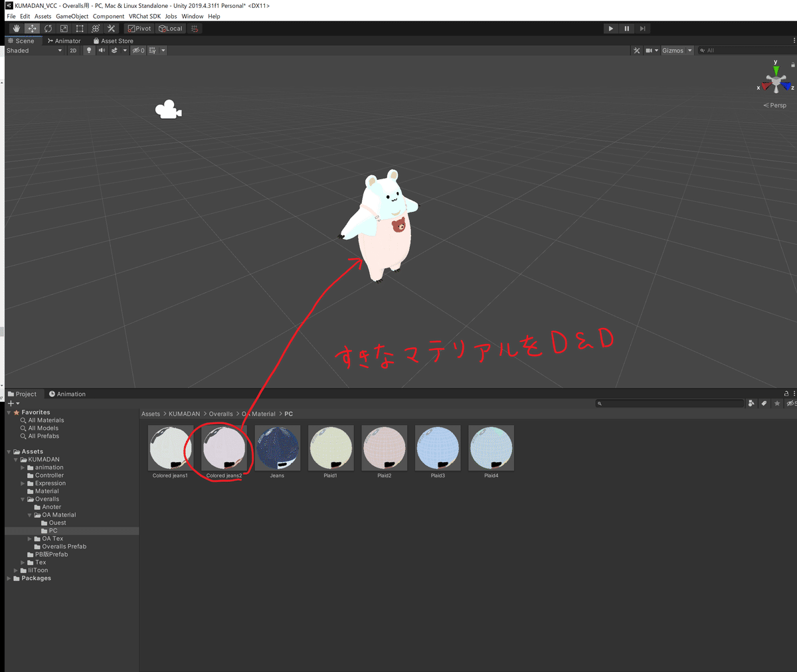Screen dimensions: 797x672
Task: Switch to the Animation tab
Action: coord(67,394)
